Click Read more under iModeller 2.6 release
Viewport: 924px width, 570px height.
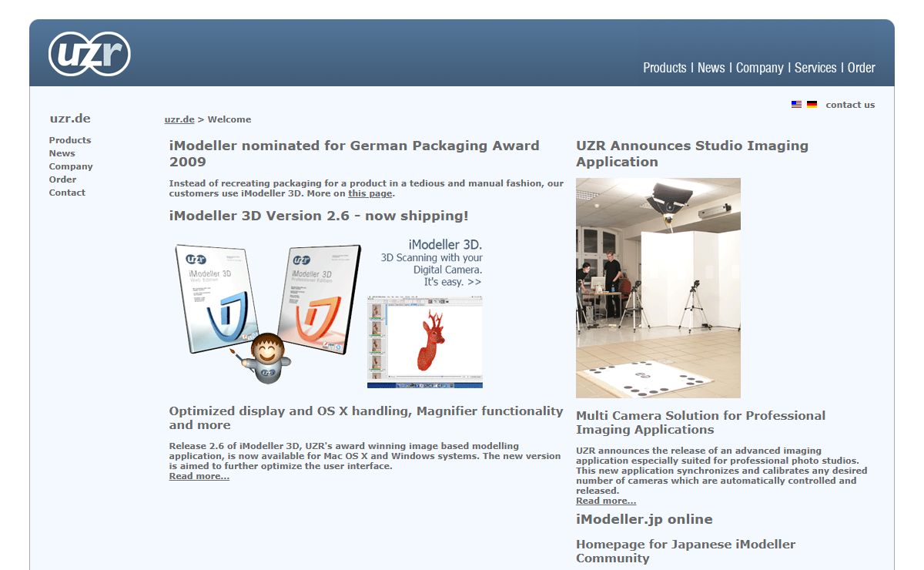tap(199, 476)
